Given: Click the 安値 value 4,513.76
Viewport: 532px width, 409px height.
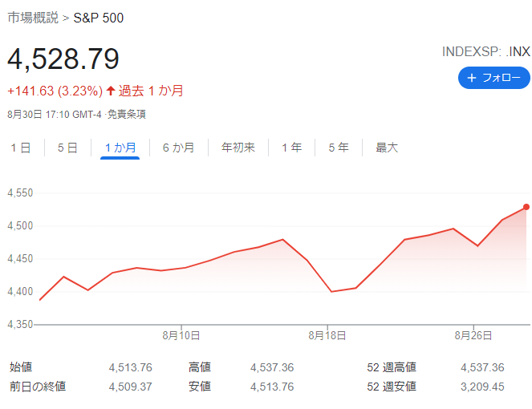Looking at the screenshot, I should click(x=272, y=387).
